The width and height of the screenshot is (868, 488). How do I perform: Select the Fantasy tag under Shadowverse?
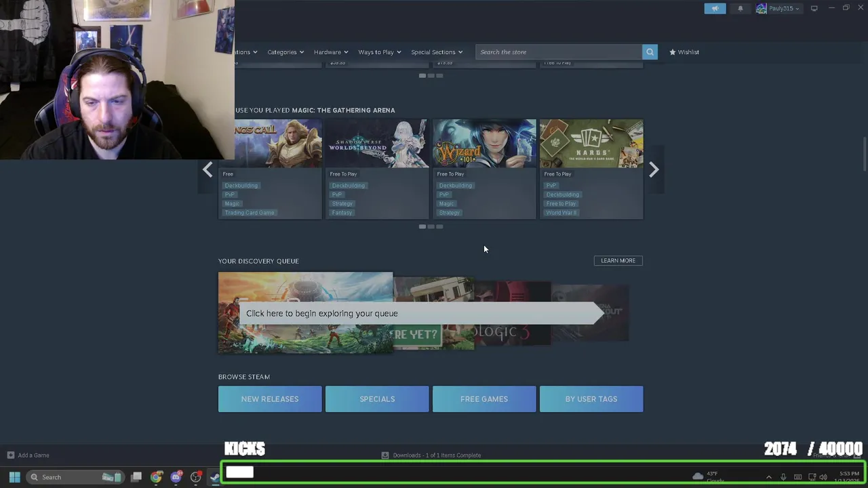coord(342,213)
